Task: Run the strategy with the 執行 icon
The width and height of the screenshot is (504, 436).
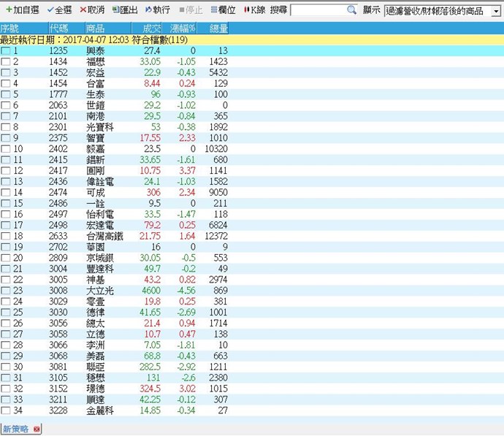Action: (x=149, y=10)
